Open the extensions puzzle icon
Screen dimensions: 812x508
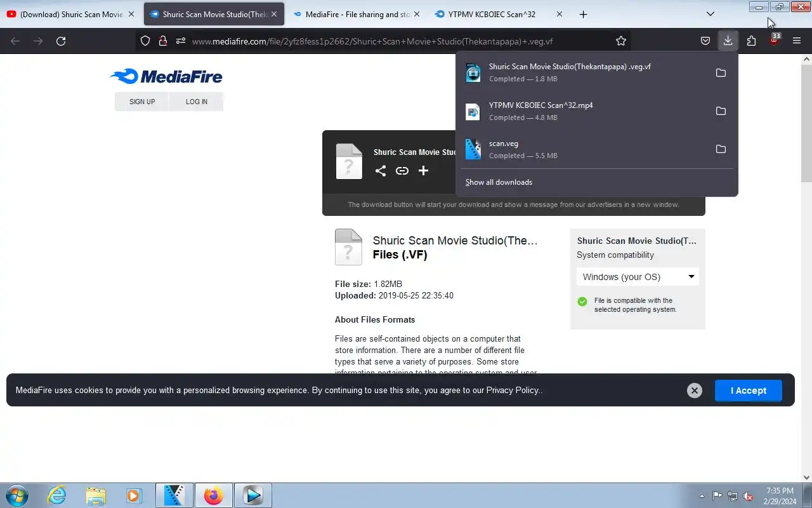pos(751,41)
